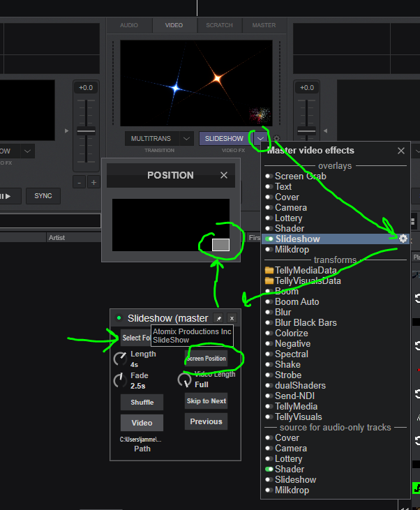Switch to the Audio tab
Image resolution: width=420 pixels, height=510 pixels.
click(x=128, y=25)
